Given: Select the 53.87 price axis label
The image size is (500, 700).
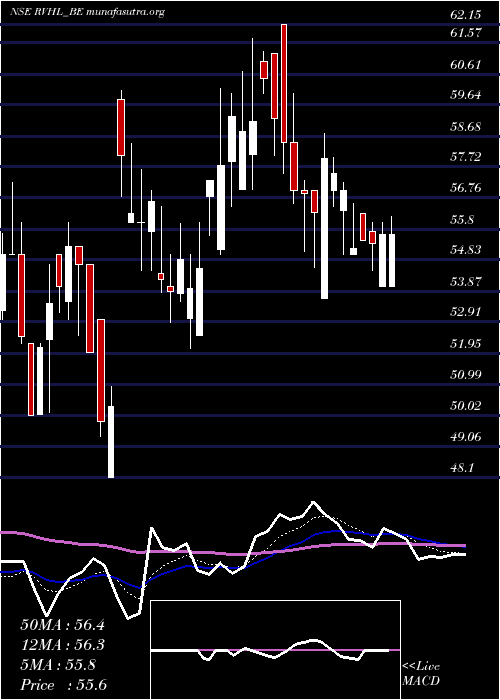Looking at the screenshot, I should click(466, 281).
